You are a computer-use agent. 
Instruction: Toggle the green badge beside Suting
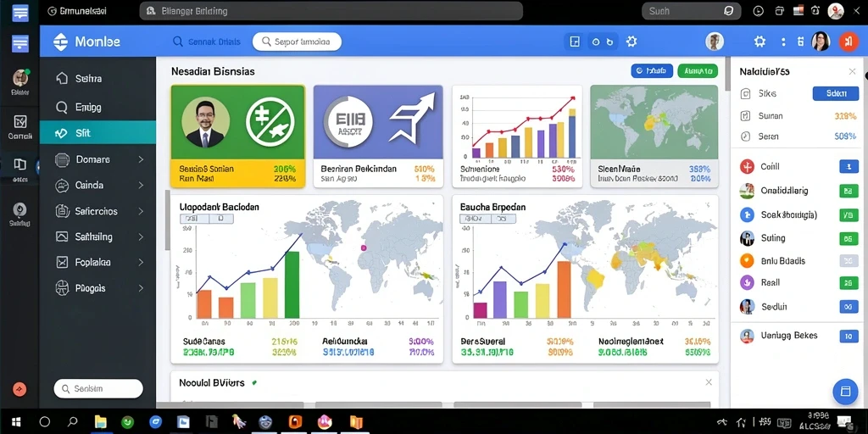pyautogui.click(x=849, y=238)
